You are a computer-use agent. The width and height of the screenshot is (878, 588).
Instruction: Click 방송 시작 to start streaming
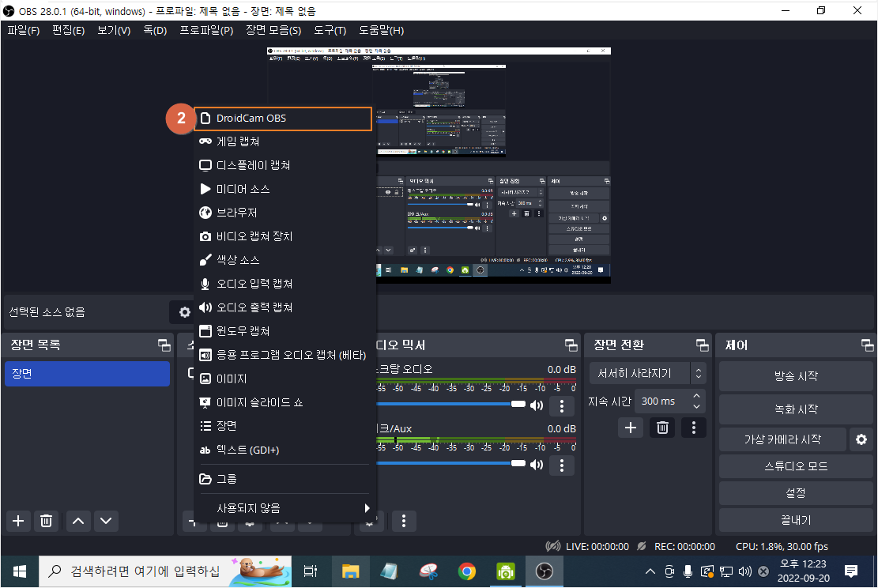(x=796, y=375)
